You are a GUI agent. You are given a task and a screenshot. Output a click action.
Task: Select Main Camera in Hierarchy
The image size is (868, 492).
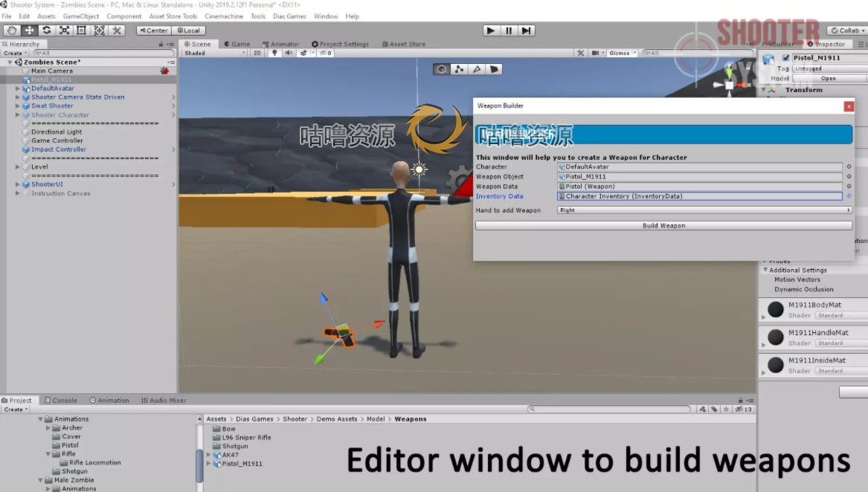(52, 71)
